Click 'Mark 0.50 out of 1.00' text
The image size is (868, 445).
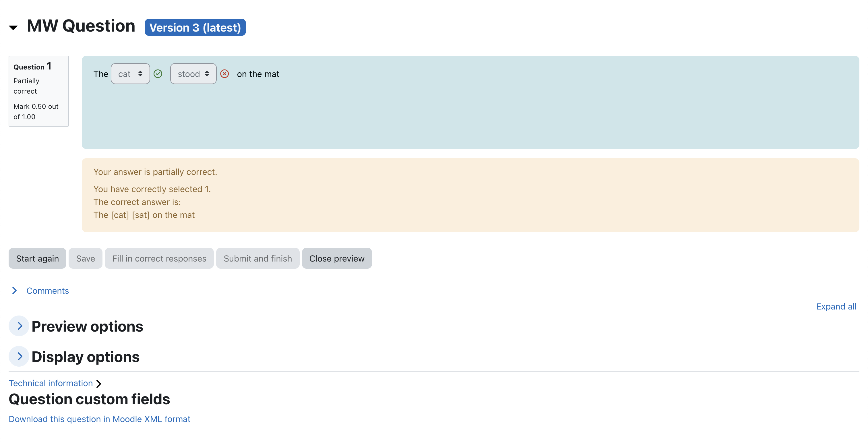pyautogui.click(x=36, y=112)
